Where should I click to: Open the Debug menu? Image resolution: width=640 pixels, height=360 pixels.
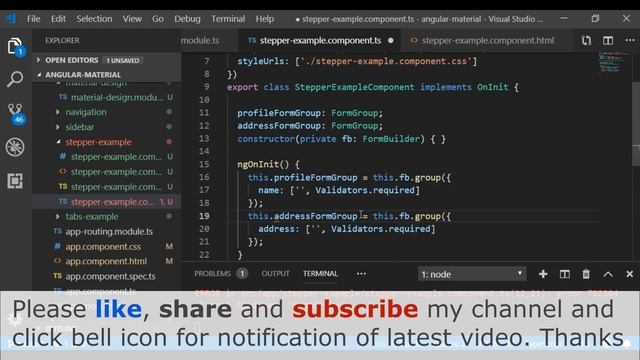click(187, 19)
